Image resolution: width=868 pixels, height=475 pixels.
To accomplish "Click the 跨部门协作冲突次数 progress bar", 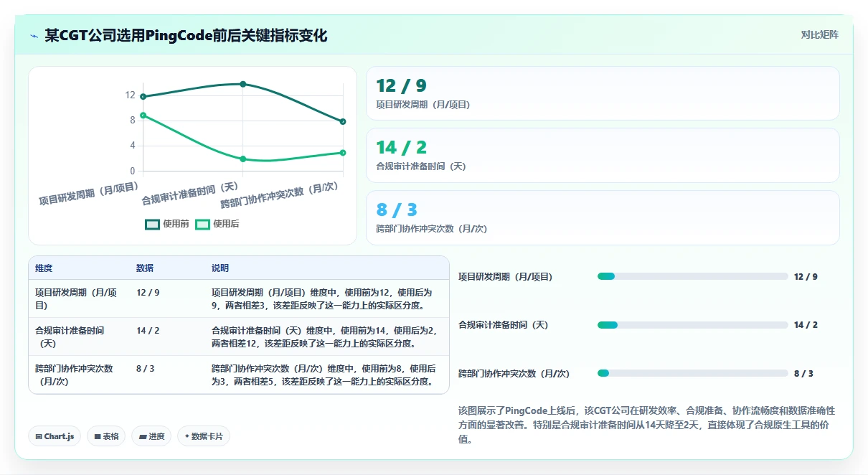I will coord(693,373).
